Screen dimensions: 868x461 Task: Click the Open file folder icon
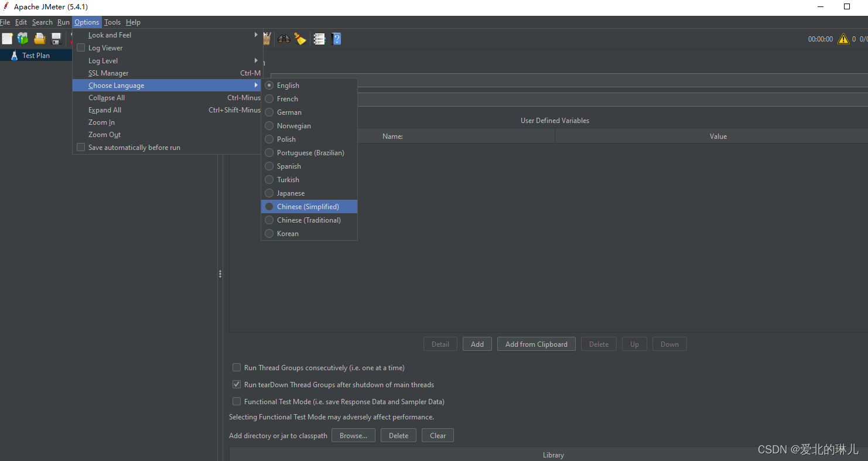pyautogui.click(x=39, y=39)
